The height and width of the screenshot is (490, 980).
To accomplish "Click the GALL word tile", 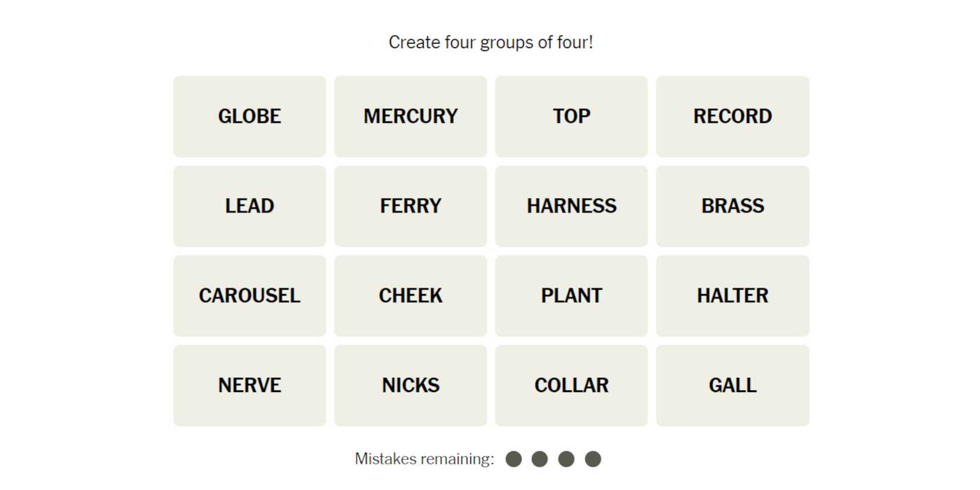I will (732, 385).
